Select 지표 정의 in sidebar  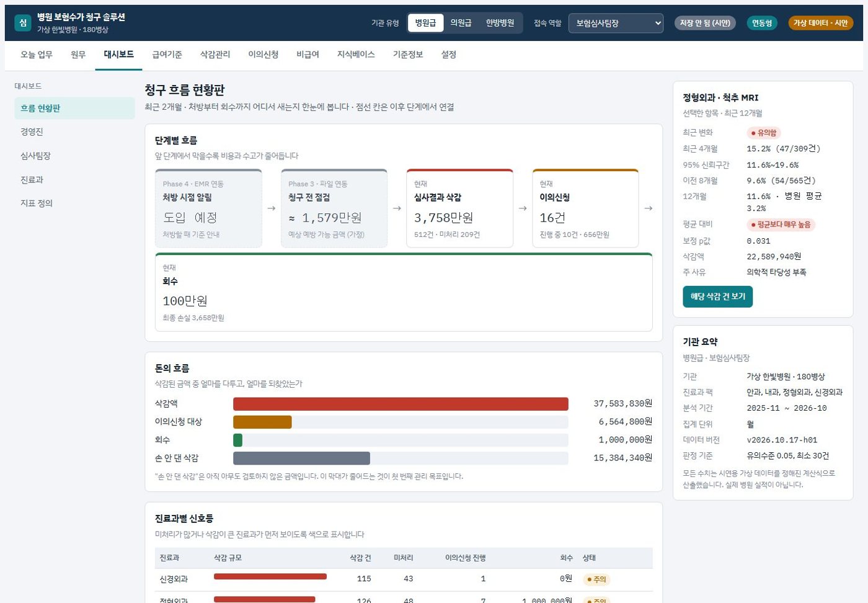tap(74, 203)
